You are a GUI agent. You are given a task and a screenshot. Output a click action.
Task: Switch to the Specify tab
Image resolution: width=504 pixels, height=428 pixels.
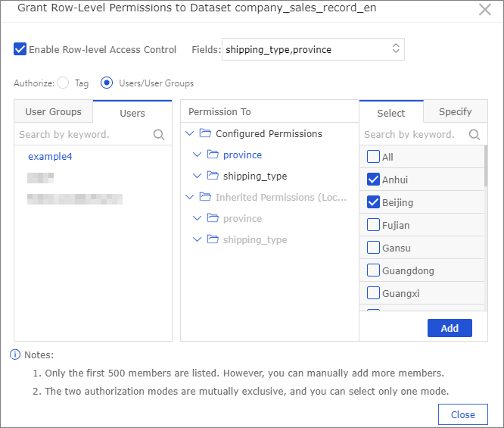(455, 111)
